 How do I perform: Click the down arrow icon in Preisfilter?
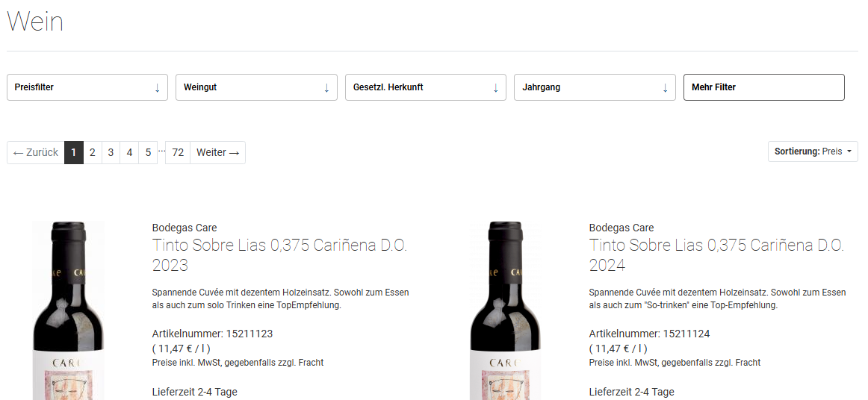tap(157, 88)
